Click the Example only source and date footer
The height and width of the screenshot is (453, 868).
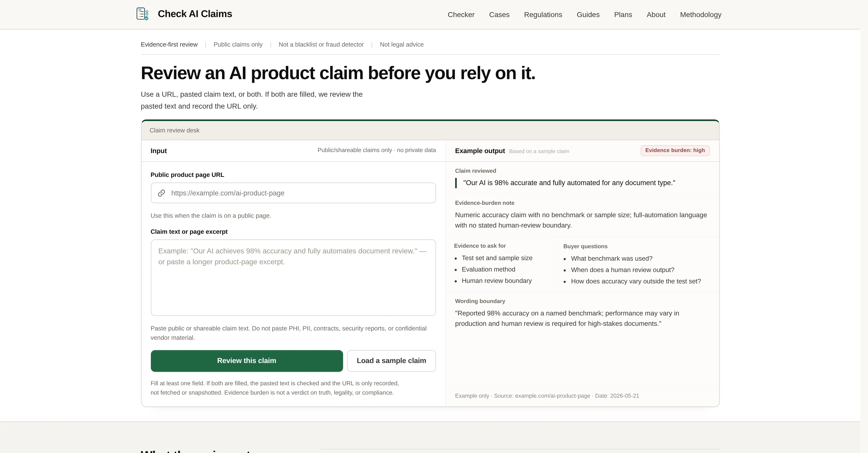click(547, 396)
